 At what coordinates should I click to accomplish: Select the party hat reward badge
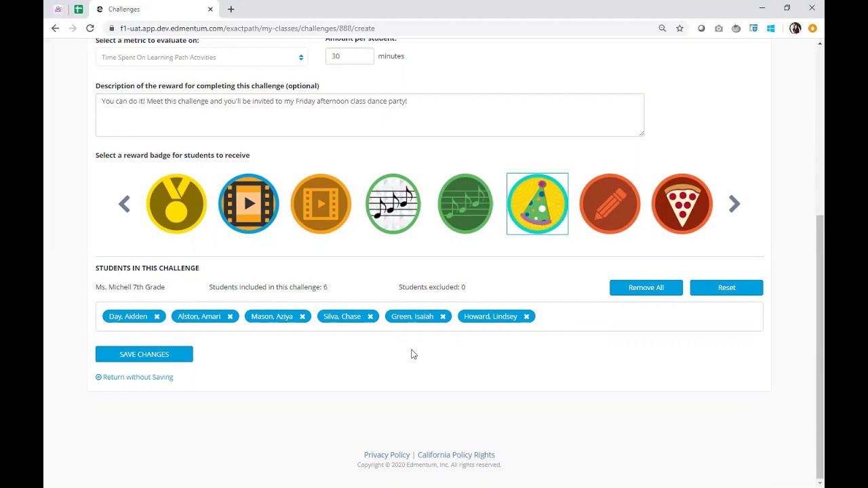pyautogui.click(x=538, y=204)
